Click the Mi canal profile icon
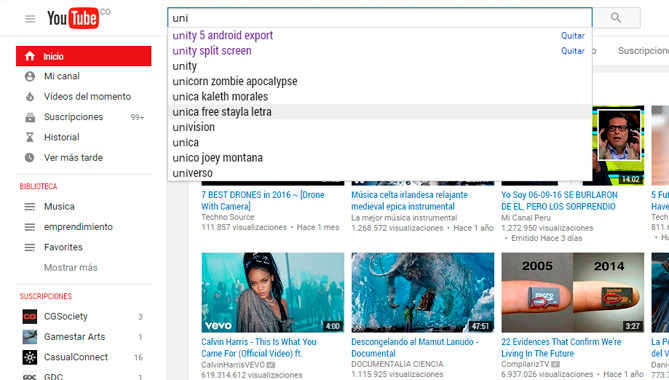The width and height of the screenshot is (669, 380). tap(29, 76)
